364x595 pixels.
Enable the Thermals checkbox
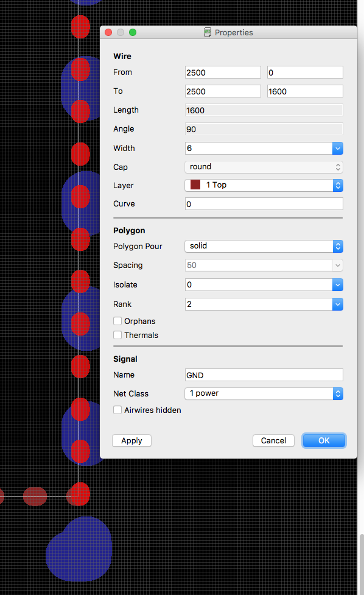(117, 335)
